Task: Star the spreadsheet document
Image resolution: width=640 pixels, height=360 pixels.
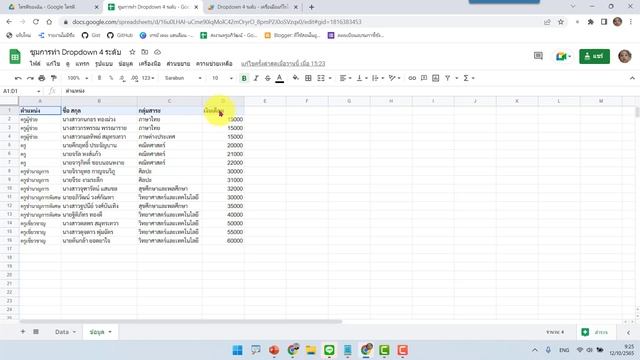Action: point(132,52)
